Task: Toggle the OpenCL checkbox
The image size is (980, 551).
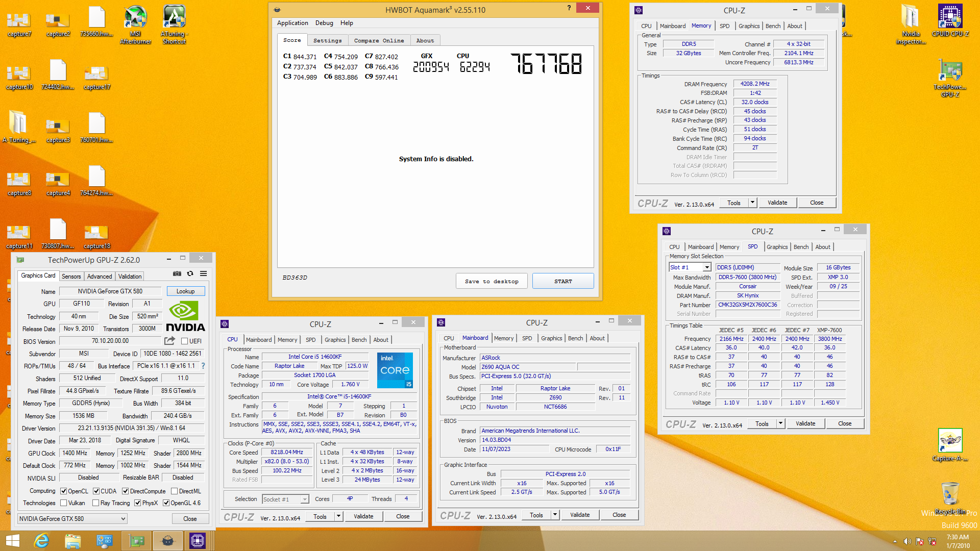Action: click(64, 491)
